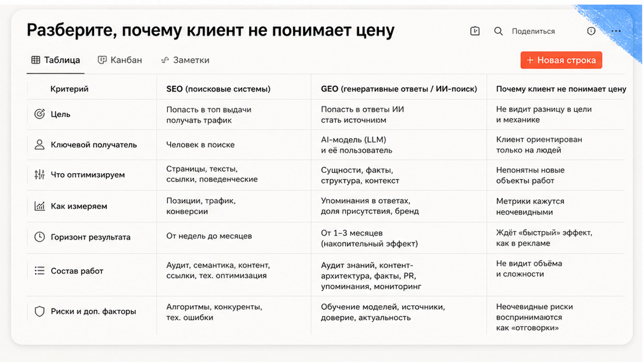Screen dimensions: 644x362
Task: Click cell Метрики кажутся неочевидными
Action: click(530, 206)
